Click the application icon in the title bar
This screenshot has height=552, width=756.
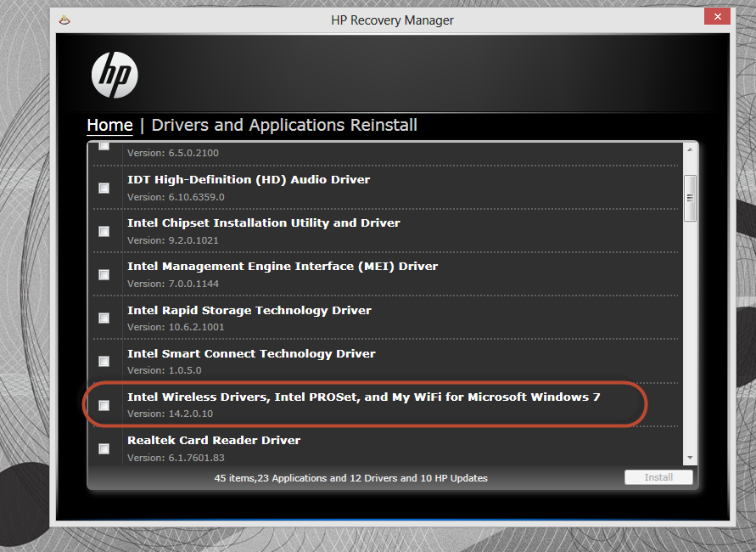click(x=65, y=20)
